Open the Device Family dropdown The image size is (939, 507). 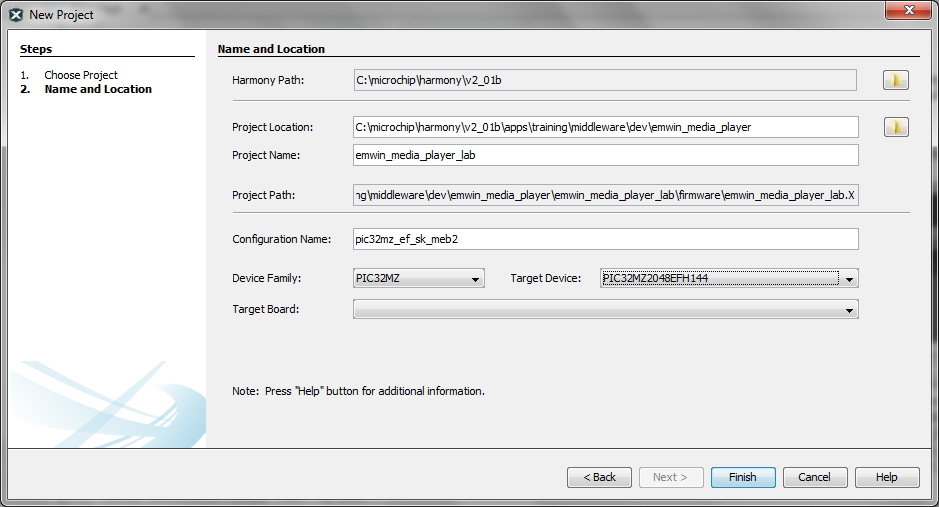[x=419, y=279]
